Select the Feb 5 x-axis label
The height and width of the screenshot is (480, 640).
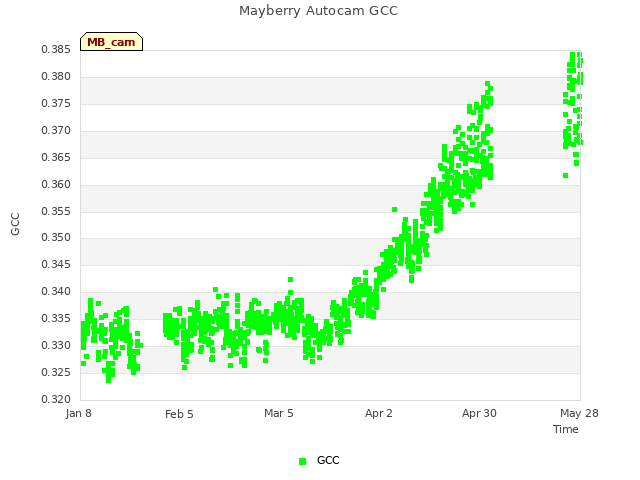point(179,414)
